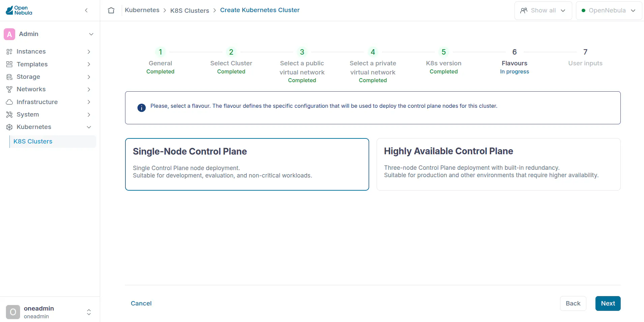The height and width of the screenshot is (322, 644).
Task: Click the oneadmin user avatar
Action: pos(13,312)
